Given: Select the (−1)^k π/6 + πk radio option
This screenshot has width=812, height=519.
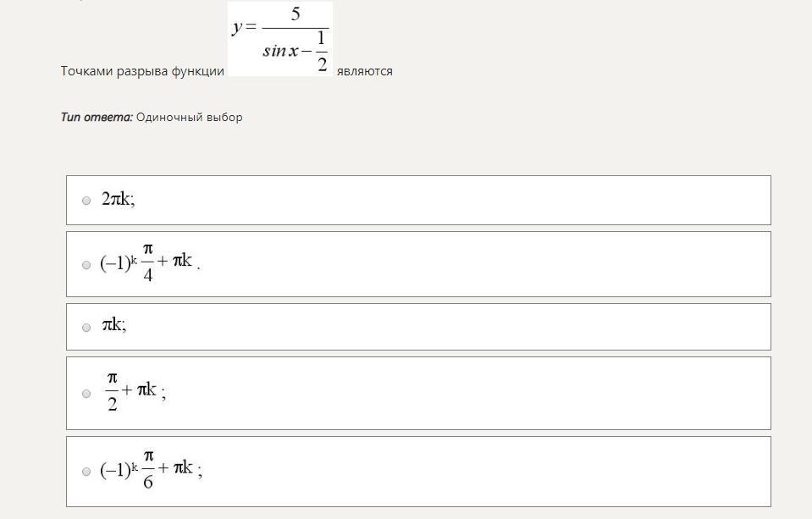Looking at the screenshot, I should pyautogui.click(x=86, y=472).
